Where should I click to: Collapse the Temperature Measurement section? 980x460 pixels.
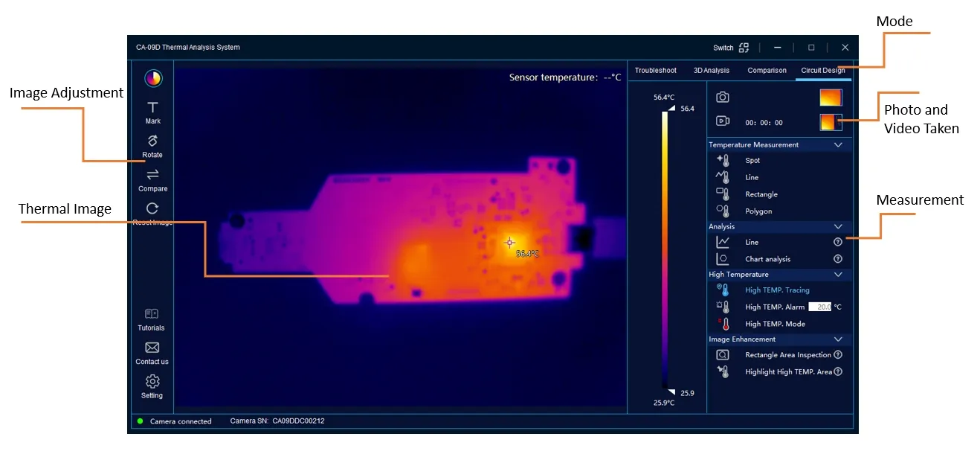[838, 145]
